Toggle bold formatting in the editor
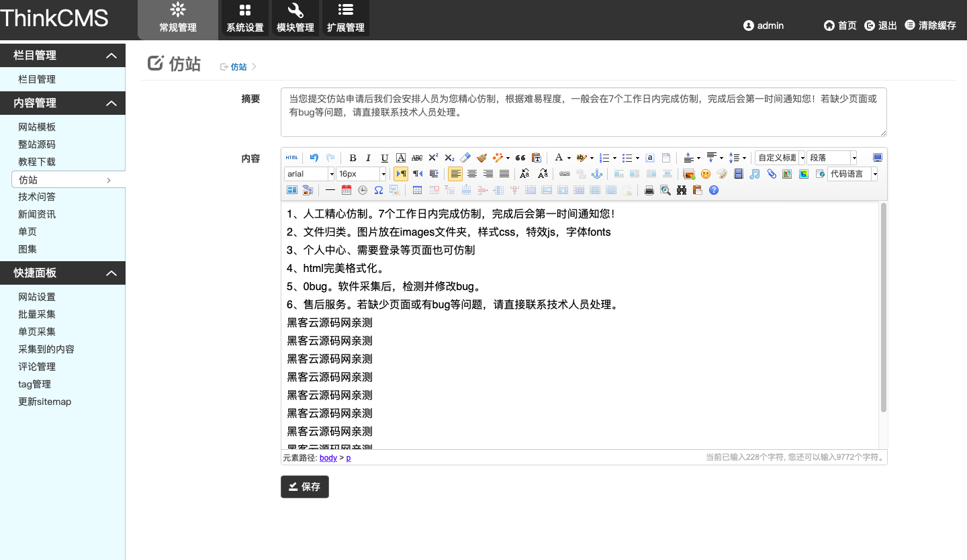The width and height of the screenshot is (967, 560). 353,158
